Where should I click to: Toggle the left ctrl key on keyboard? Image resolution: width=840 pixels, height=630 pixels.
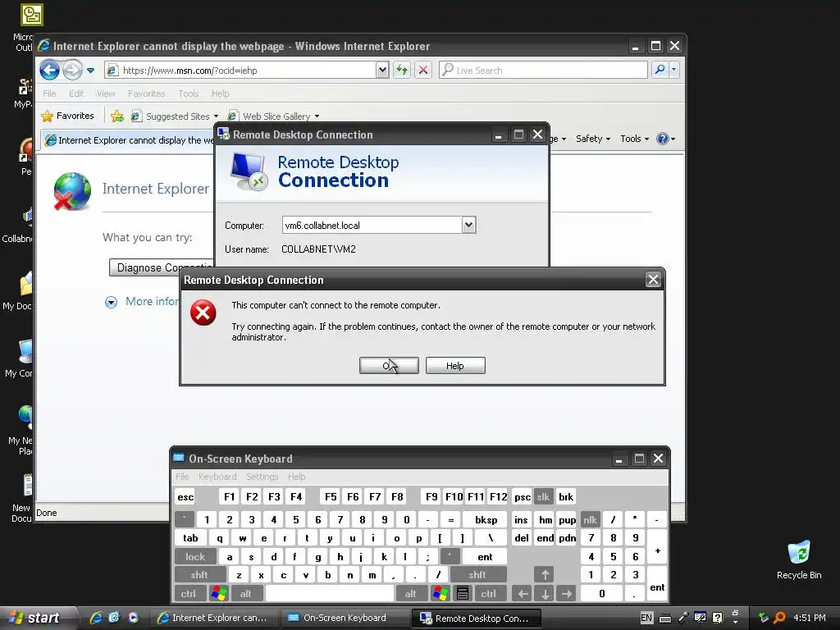pyautogui.click(x=189, y=594)
